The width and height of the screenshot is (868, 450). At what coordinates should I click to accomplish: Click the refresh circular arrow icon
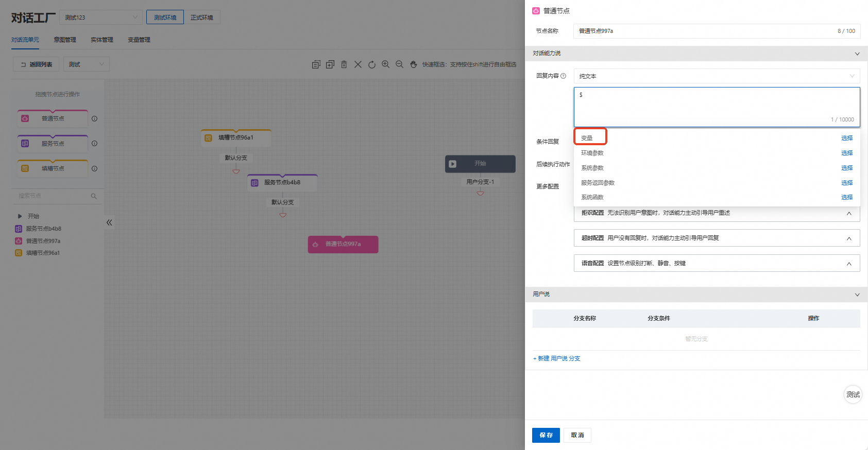[x=371, y=64]
